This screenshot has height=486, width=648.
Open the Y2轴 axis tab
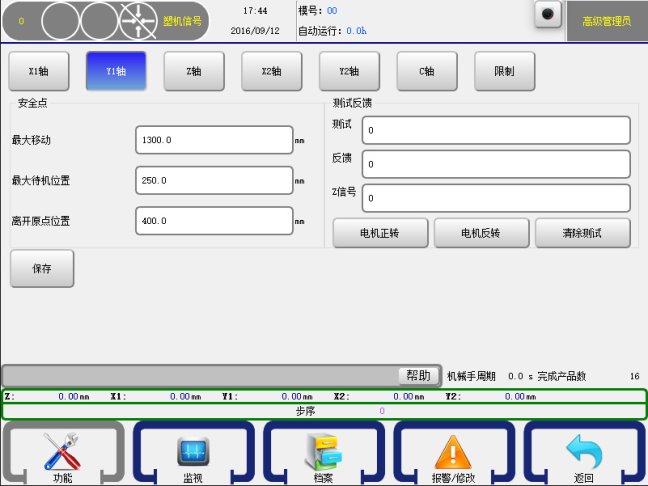click(x=349, y=71)
